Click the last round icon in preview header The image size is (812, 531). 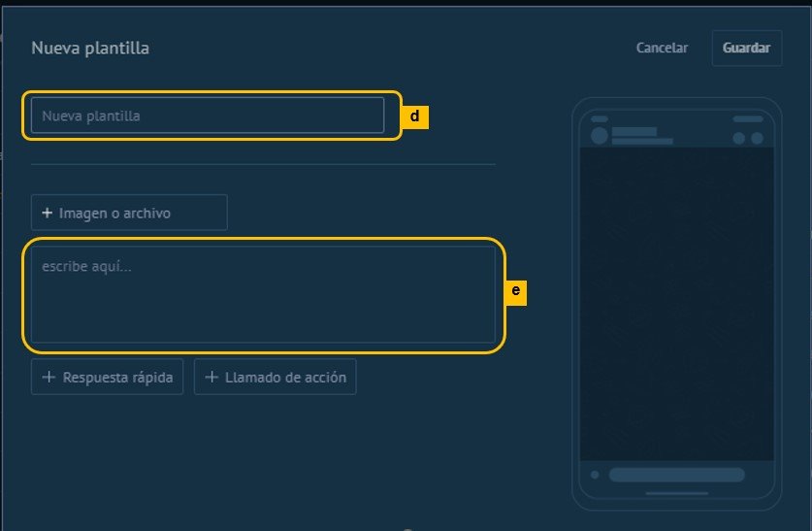pos(755,138)
